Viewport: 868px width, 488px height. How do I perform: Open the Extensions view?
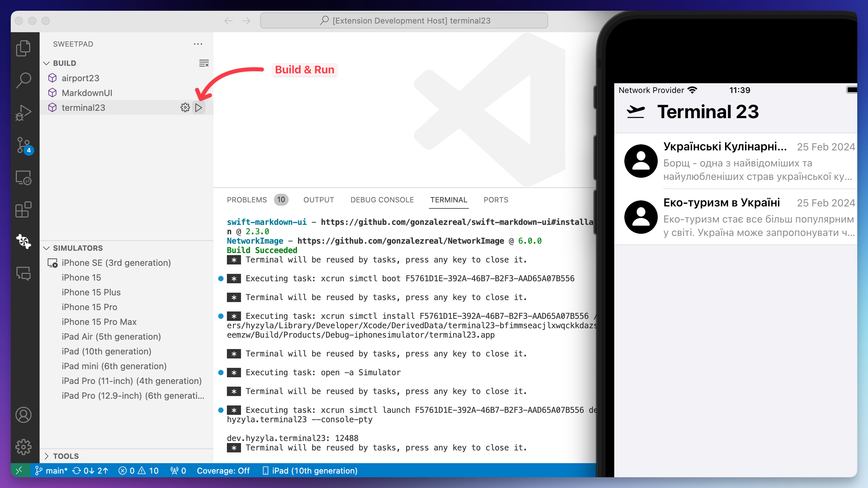(23, 210)
